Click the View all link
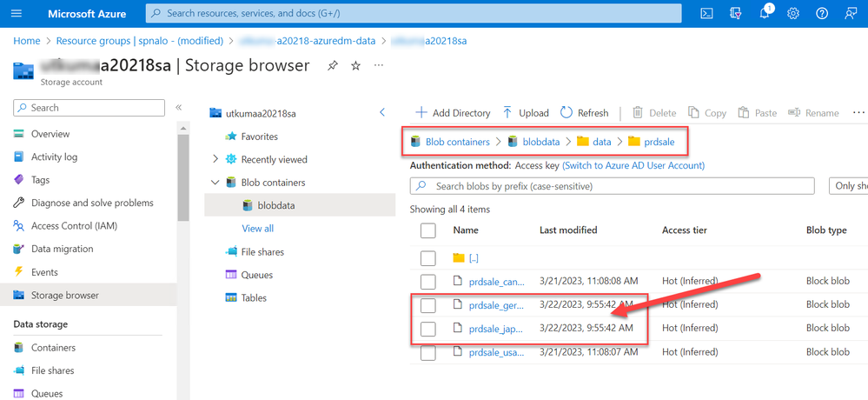 pyautogui.click(x=257, y=228)
